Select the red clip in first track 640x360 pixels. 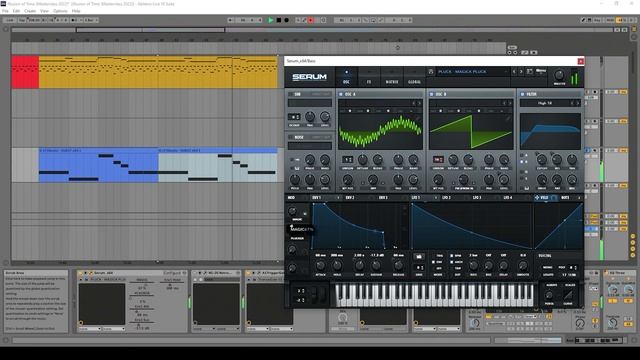[x=25, y=72]
